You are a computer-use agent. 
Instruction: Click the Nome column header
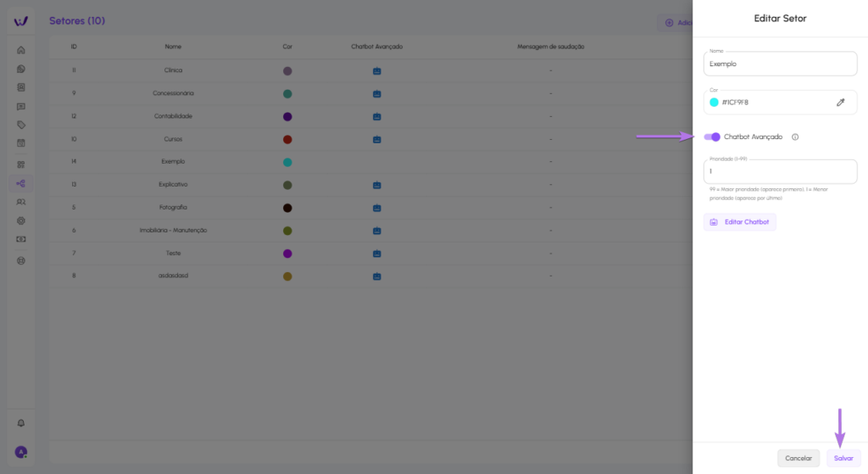click(173, 47)
